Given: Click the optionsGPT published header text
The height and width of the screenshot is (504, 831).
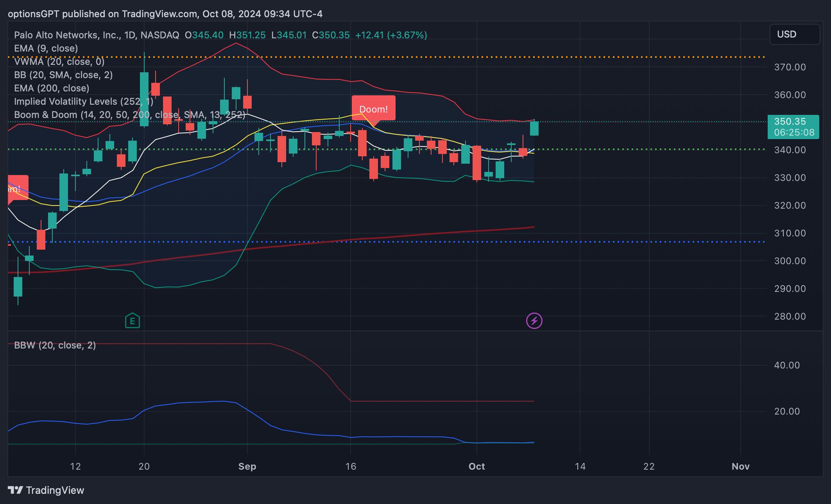Looking at the screenshot, I should tap(165, 14).
